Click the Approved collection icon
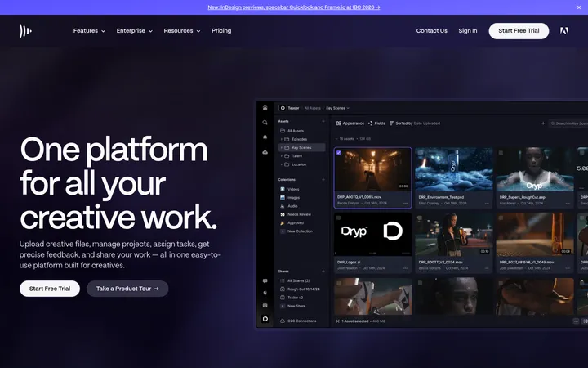Viewport: 588px width, 368px height. tap(283, 222)
